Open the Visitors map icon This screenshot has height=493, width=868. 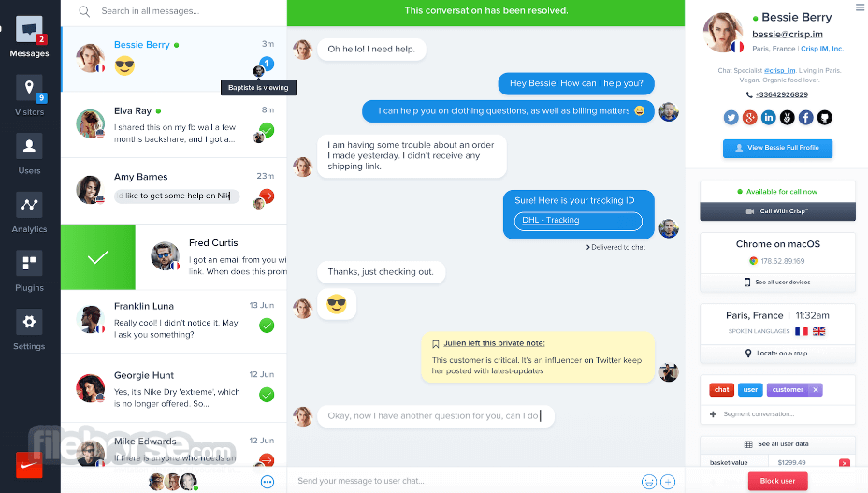tap(29, 88)
